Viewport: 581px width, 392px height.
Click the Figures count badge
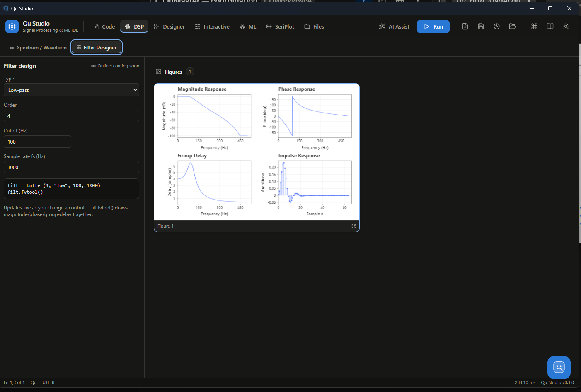pos(190,72)
